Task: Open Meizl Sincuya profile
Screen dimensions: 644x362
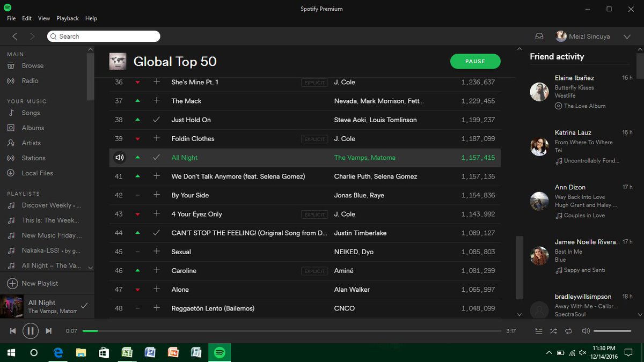Action: point(583,36)
